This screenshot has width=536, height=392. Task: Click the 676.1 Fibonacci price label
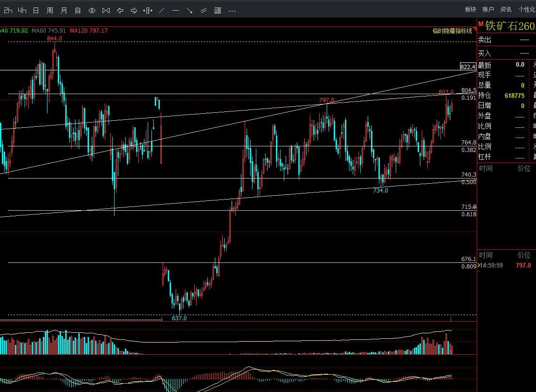click(x=469, y=259)
